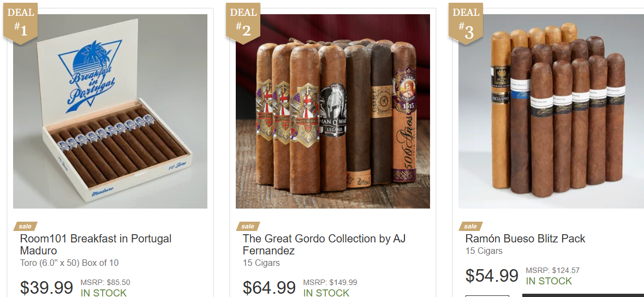
Task: Click the Deal #2 ribbon badge
Action: 243,23
